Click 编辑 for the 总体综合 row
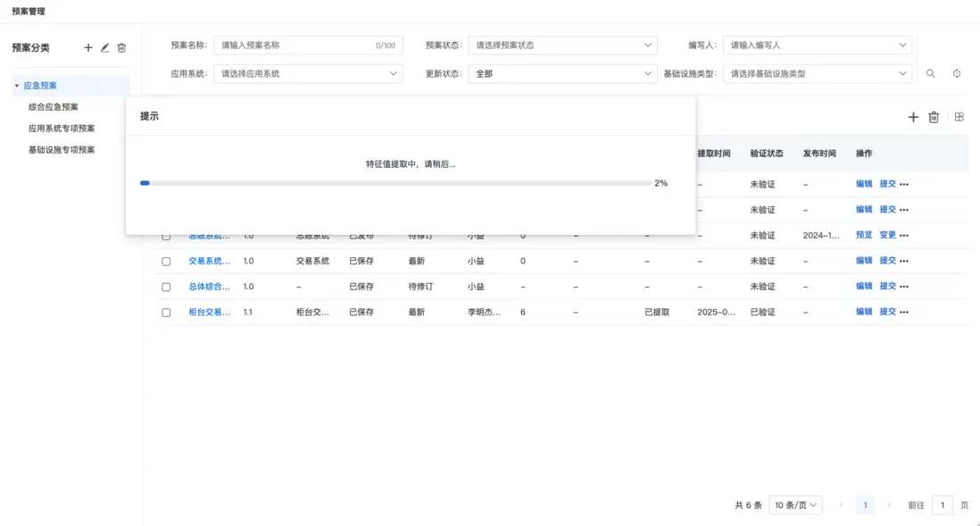The height and width of the screenshot is (526, 980). [x=864, y=286]
